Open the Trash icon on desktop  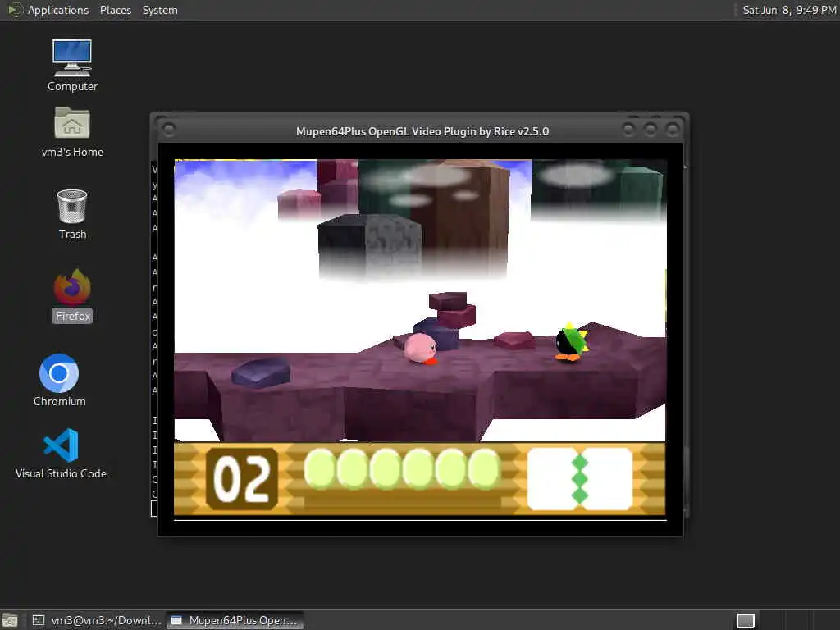[x=72, y=214]
